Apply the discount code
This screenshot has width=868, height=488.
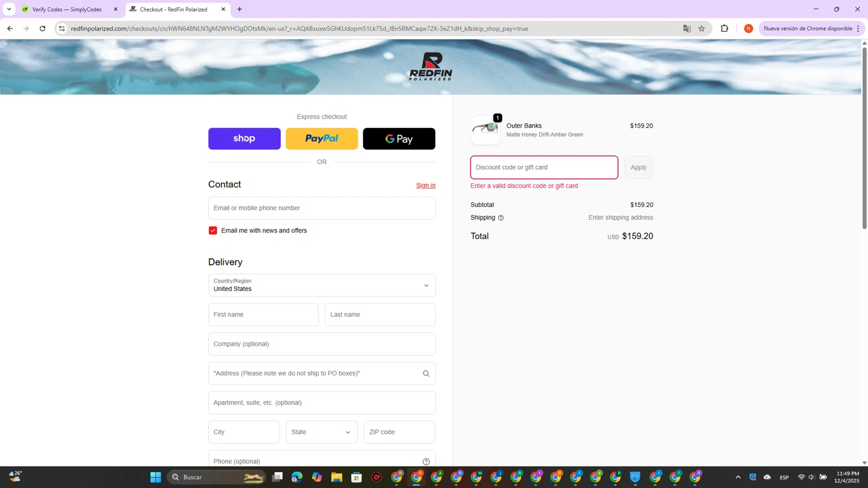[x=638, y=167]
